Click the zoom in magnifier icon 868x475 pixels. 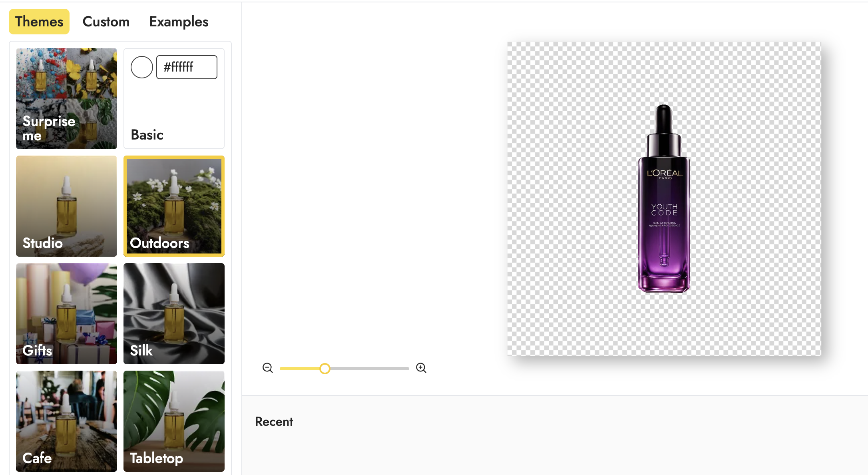421,368
